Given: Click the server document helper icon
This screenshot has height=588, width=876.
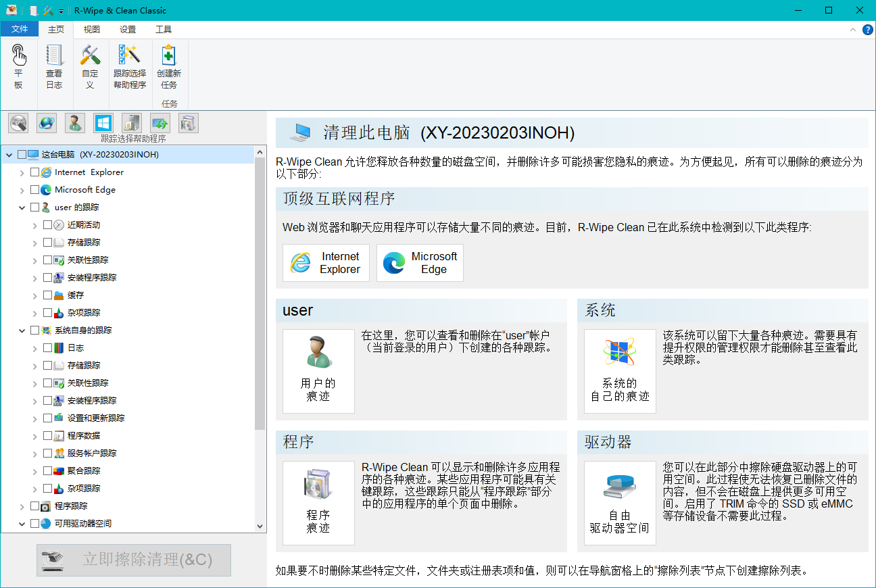Looking at the screenshot, I should pos(132,122).
